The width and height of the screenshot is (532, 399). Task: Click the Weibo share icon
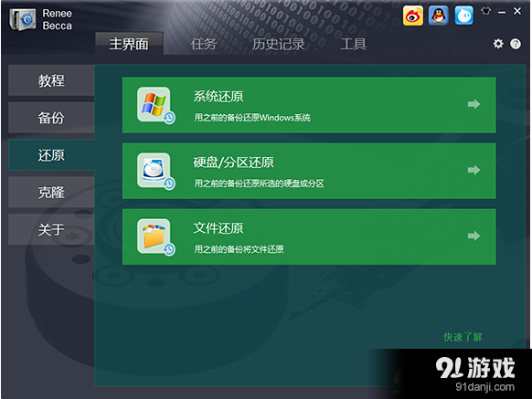413,16
